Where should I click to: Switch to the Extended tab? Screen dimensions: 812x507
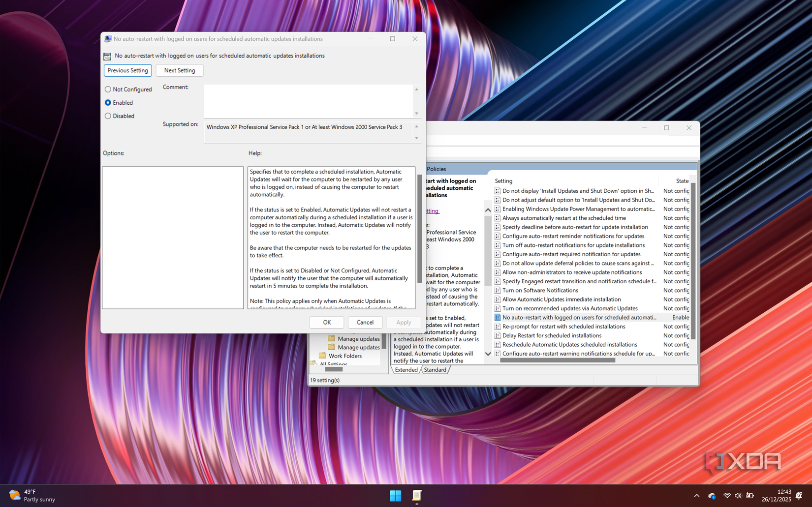406,370
